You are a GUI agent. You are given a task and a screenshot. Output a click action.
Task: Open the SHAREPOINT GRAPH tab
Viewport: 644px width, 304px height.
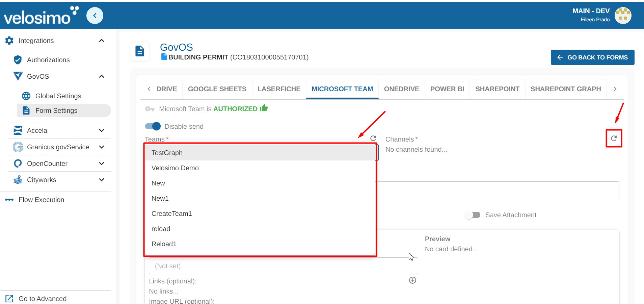(566, 89)
